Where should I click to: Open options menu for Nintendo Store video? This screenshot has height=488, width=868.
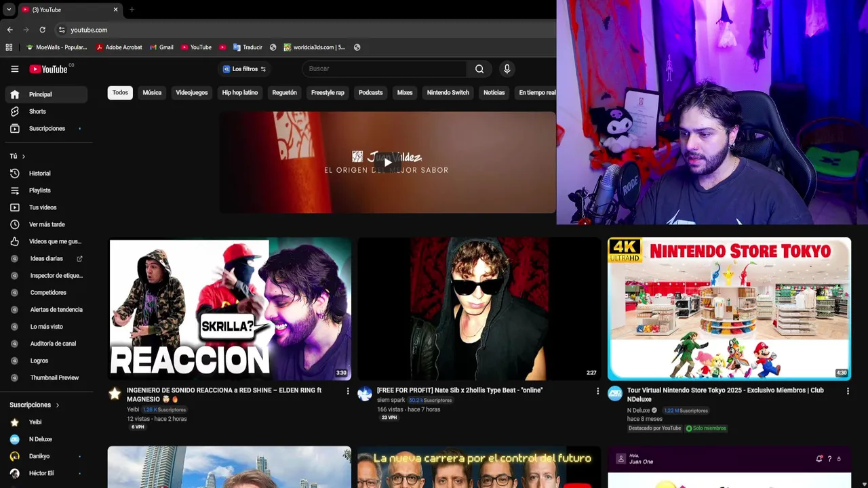(x=848, y=391)
